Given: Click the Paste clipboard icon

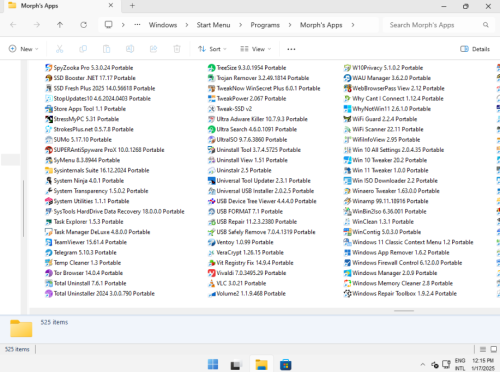Looking at the screenshot, I should [106, 49].
